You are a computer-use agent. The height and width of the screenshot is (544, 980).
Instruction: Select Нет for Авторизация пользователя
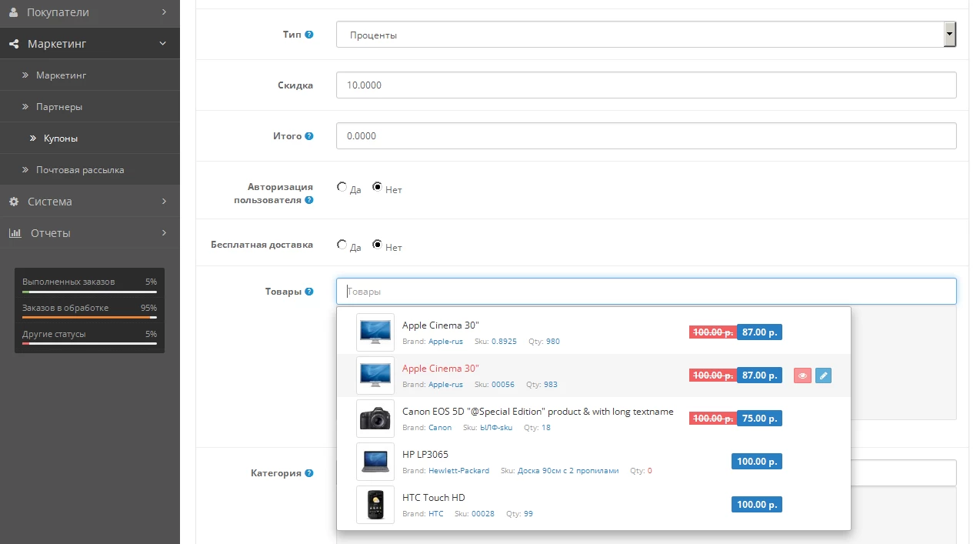[377, 187]
